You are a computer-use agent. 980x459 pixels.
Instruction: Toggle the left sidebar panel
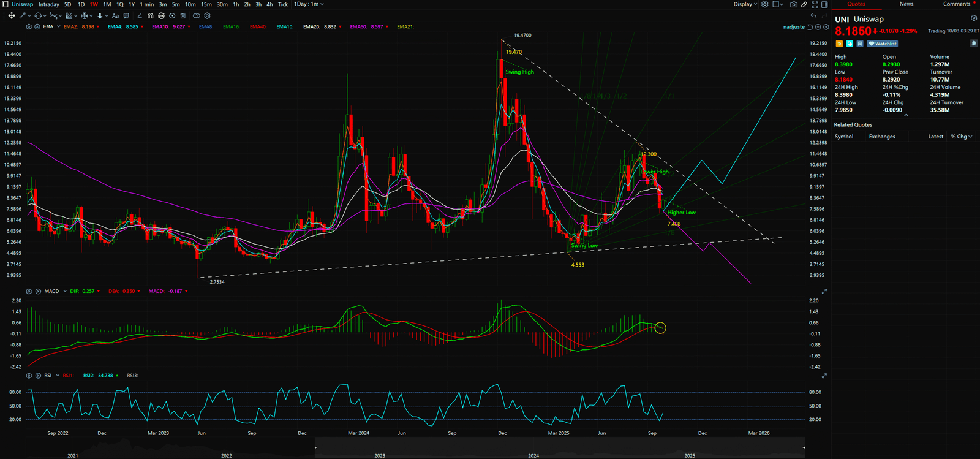click(x=5, y=4)
